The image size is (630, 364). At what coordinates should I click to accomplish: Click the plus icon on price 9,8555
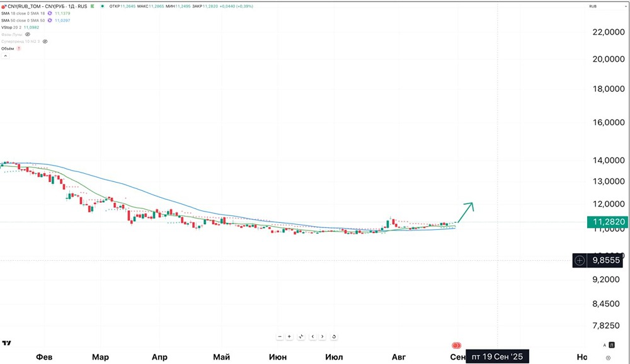pyautogui.click(x=580, y=260)
